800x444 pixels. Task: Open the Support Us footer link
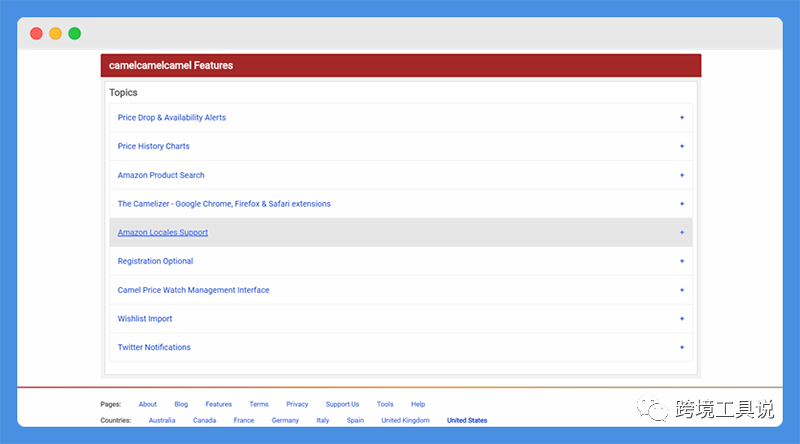[342, 404]
